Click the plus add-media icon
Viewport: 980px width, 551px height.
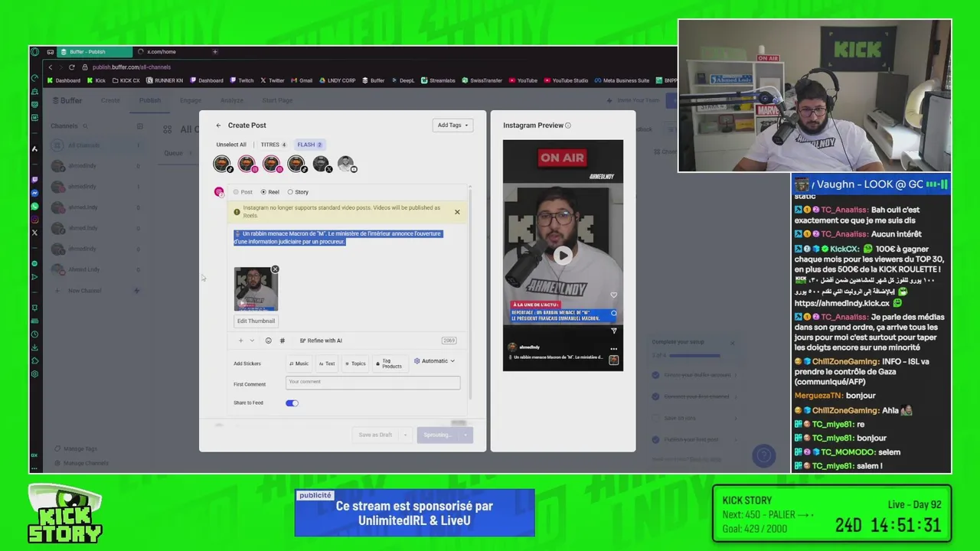click(240, 341)
